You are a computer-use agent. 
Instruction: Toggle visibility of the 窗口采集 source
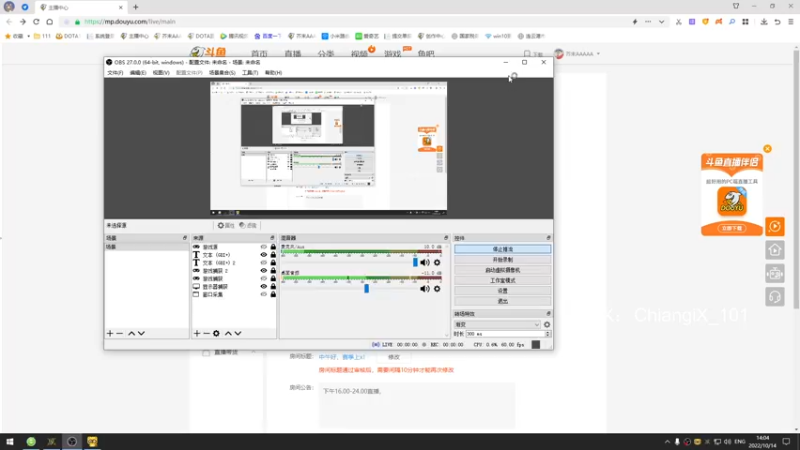(264, 294)
